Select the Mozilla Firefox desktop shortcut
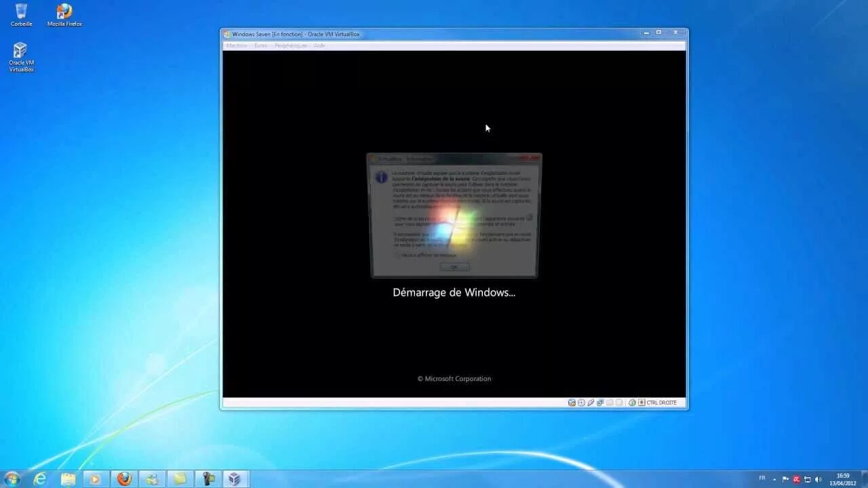This screenshot has height=488, width=868. point(64,15)
